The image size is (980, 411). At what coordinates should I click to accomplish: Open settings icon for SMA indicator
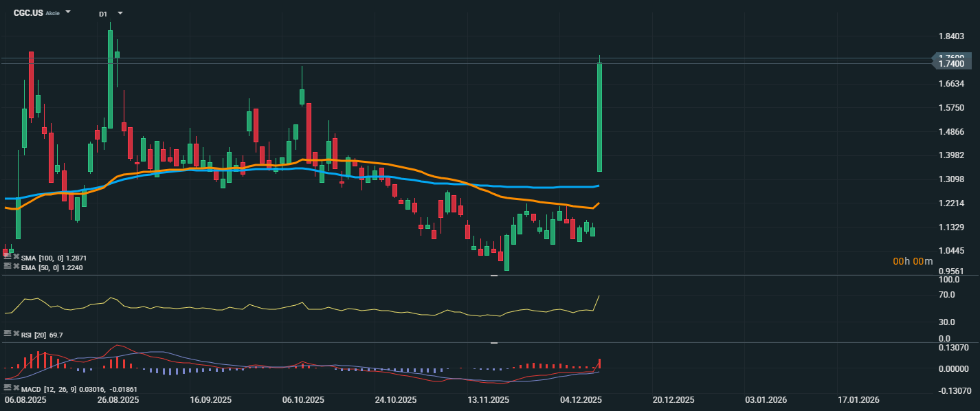(7, 257)
